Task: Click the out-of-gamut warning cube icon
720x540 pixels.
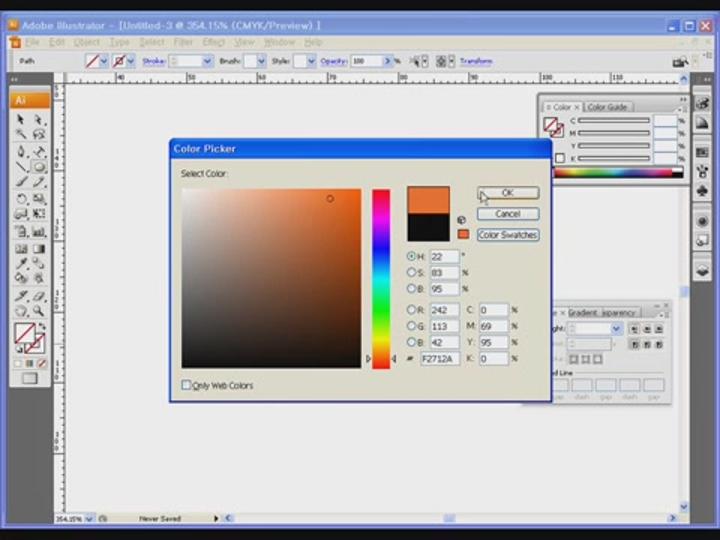Action: [461, 220]
